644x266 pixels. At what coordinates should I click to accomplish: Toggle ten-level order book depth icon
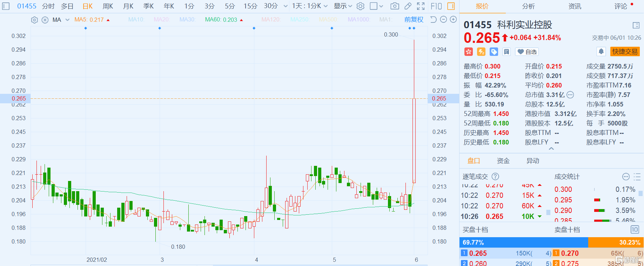635,229
